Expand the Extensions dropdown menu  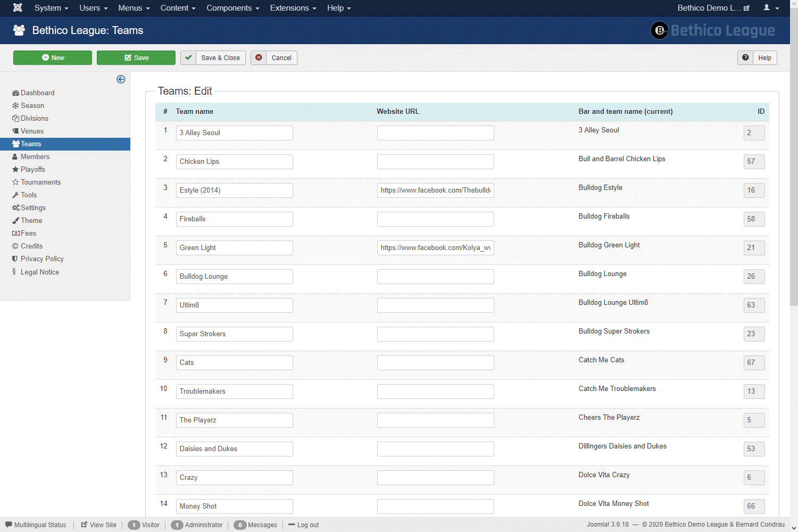(x=293, y=8)
